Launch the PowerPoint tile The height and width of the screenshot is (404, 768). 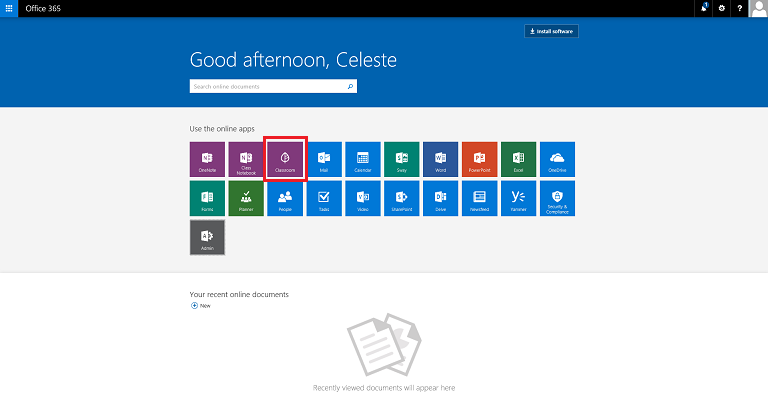pos(480,159)
